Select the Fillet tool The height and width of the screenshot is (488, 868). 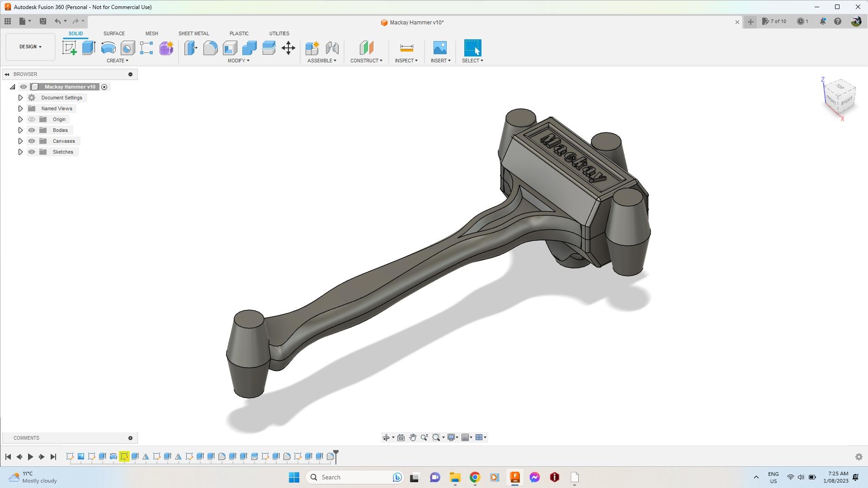pyautogui.click(x=210, y=48)
